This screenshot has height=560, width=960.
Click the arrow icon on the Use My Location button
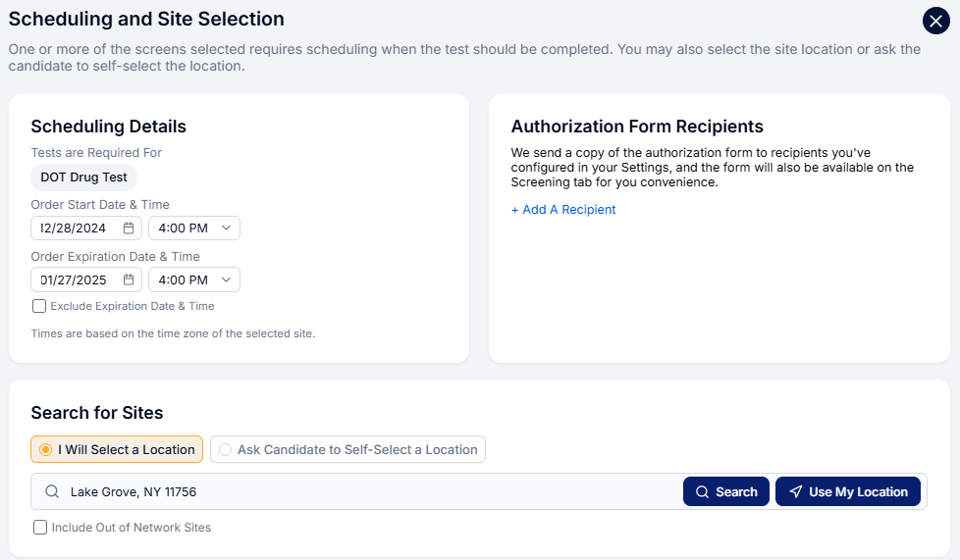click(795, 492)
